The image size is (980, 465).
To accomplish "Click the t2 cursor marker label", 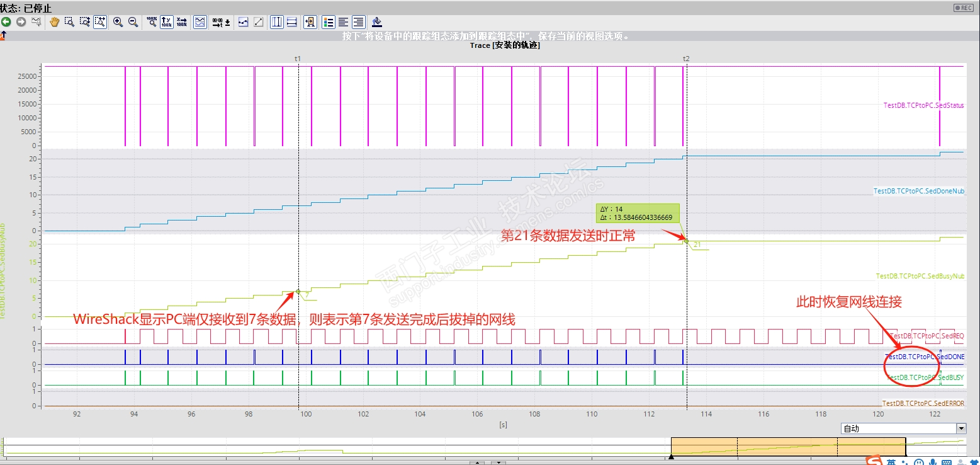I will [686, 59].
